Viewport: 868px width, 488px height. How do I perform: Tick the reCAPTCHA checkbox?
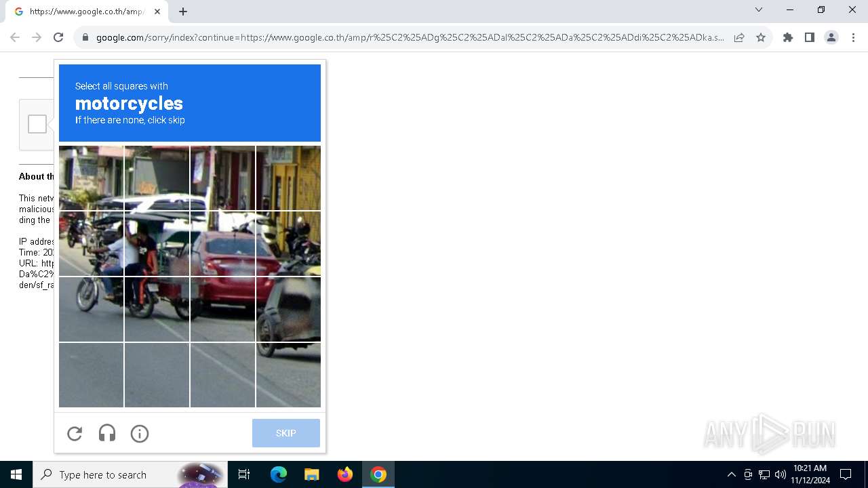pos(37,124)
